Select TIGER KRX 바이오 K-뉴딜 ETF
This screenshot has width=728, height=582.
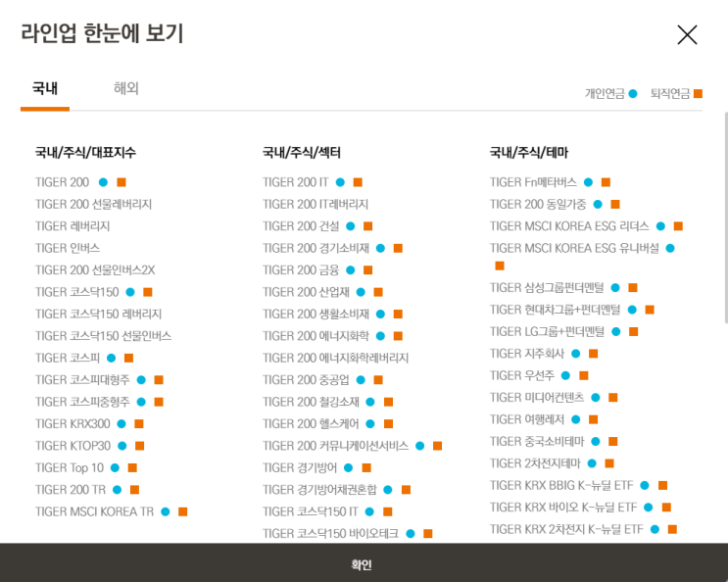point(563,507)
